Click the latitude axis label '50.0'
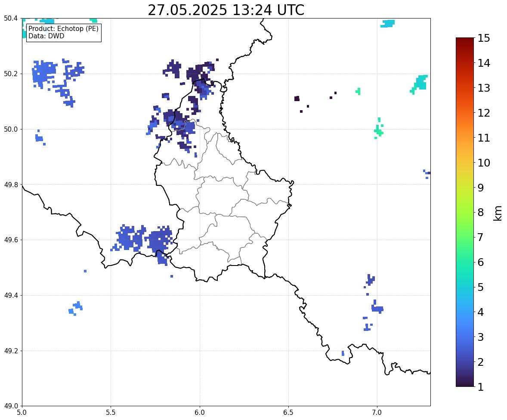The height and width of the screenshot is (420, 507). (11, 130)
